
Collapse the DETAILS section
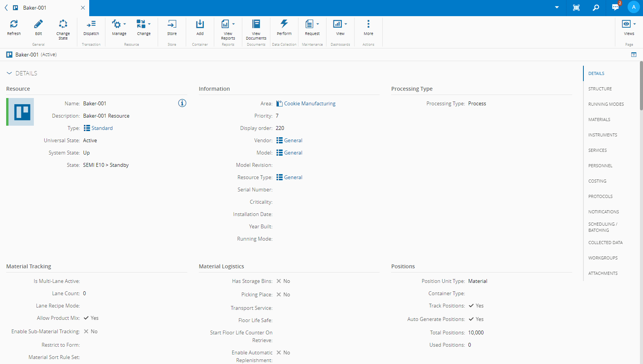click(9, 73)
